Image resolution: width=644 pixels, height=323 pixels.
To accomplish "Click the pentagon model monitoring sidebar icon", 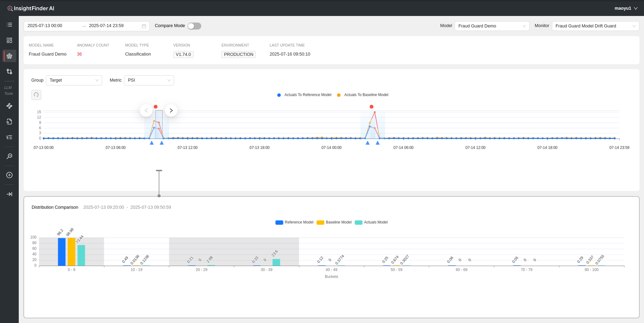I will [x=9, y=56].
